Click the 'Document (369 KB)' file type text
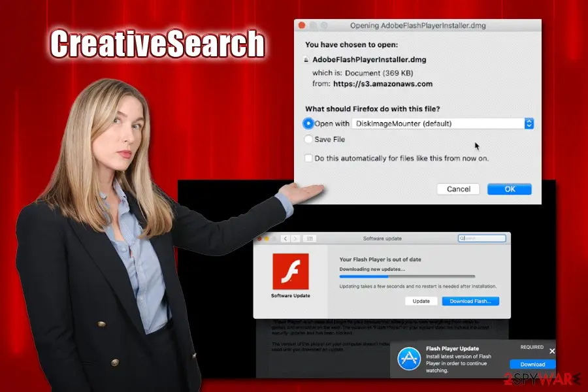588x392 pixels. pyautogui.click(x=379, y=73)
